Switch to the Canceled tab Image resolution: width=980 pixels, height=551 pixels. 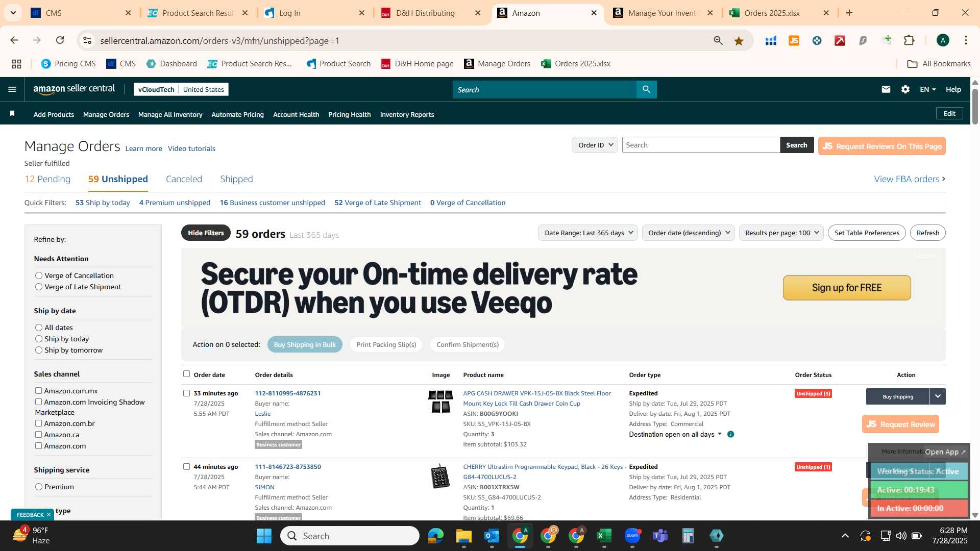point(184,179)
